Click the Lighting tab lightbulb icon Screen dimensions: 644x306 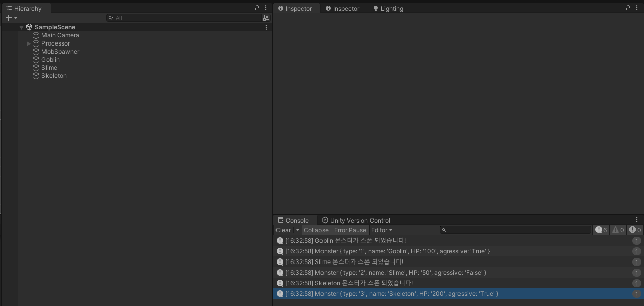click(375, 8)
